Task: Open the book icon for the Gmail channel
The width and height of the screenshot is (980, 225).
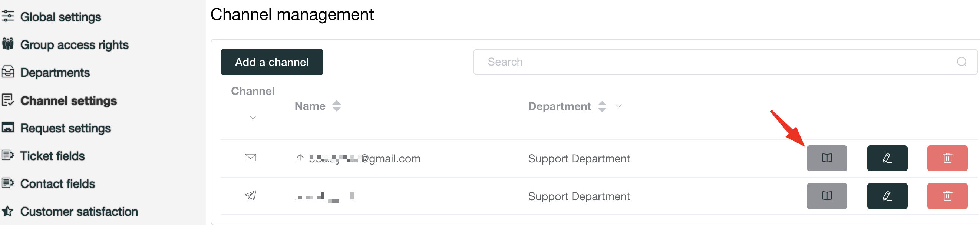Action: tap(827, 158)
